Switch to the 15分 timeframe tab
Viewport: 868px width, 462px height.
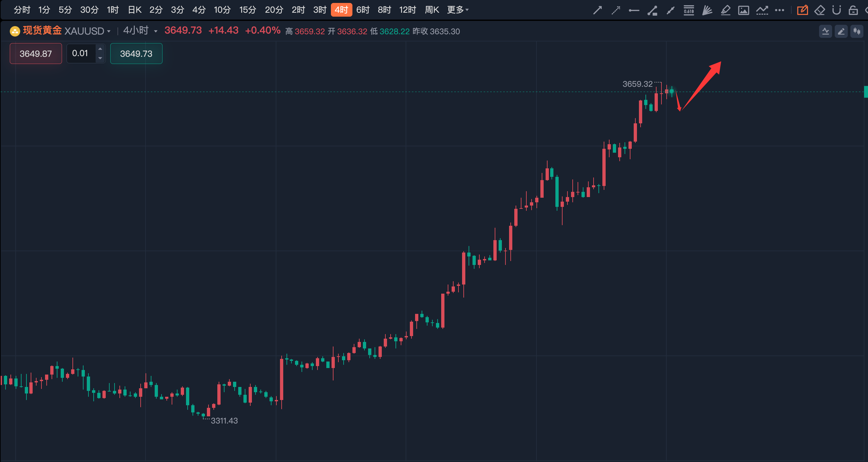(248, 10)
